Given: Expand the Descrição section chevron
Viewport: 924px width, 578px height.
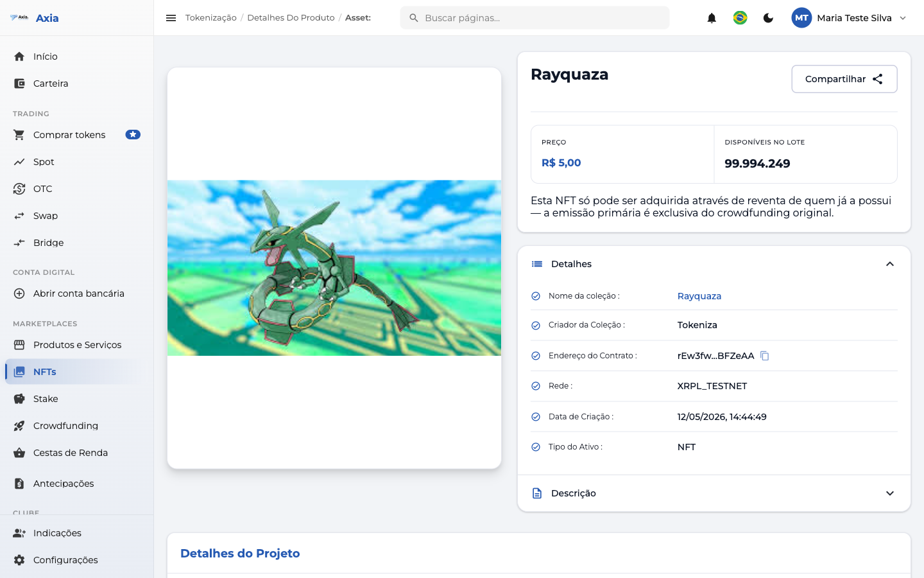Looking at the screenshot, I should pyautogui.click(x=890, y=493).
